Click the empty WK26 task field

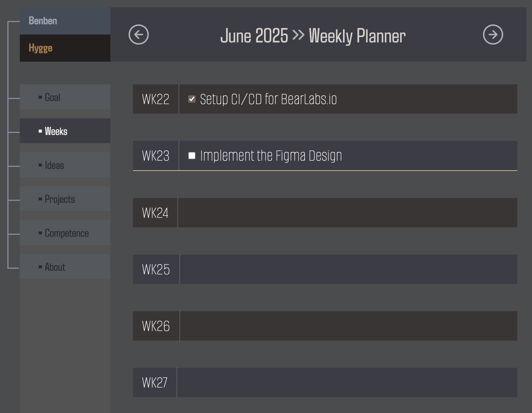[348, 326]
